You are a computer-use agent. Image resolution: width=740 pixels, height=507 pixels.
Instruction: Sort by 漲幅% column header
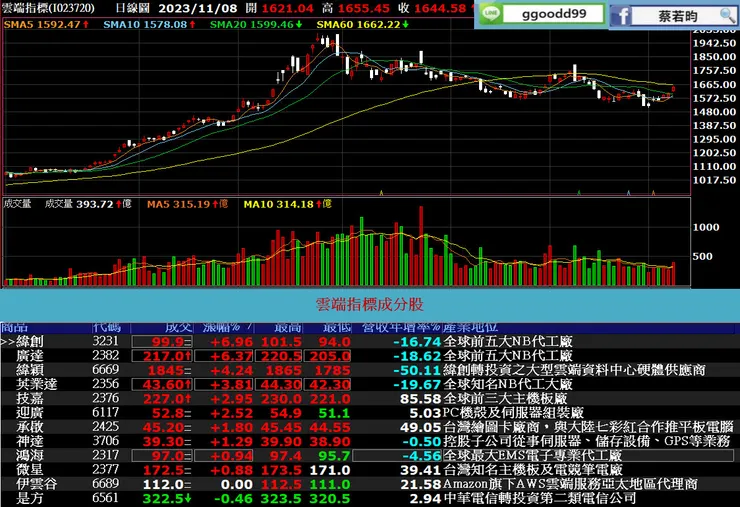(227, 327)
